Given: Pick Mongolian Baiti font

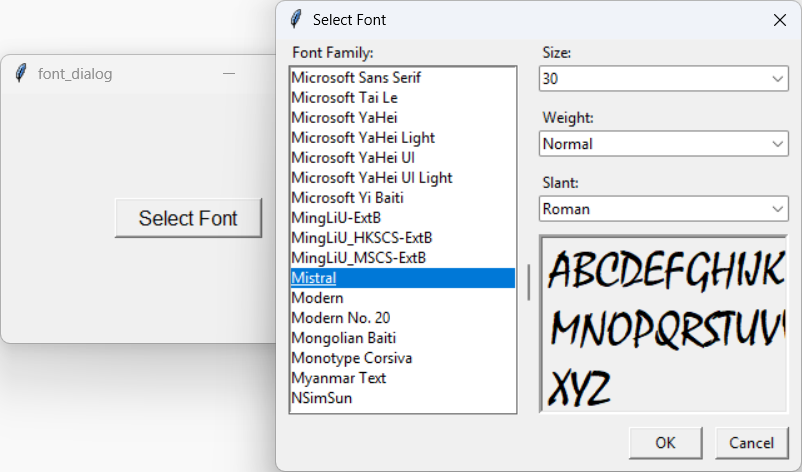Looking at the screenshot, I should click(403, 338).
